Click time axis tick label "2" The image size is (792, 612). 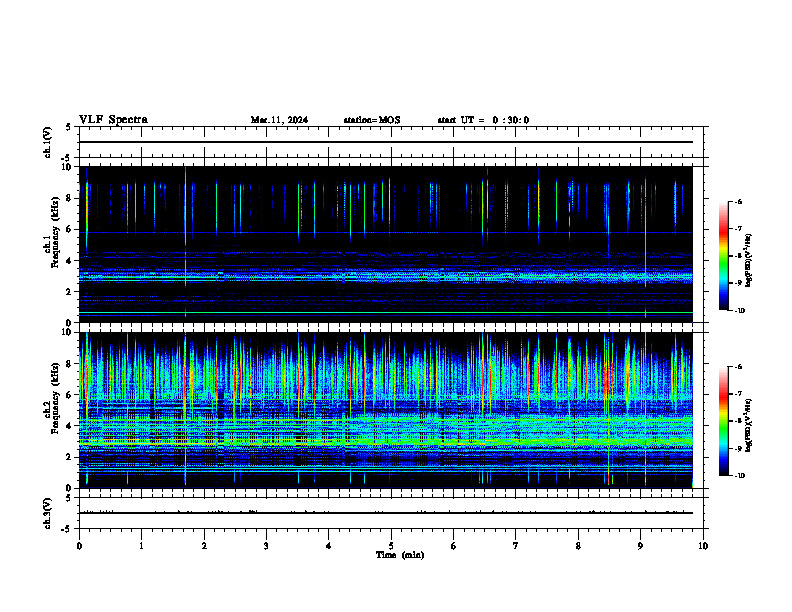pyautogui.click(x=204, y=546)
